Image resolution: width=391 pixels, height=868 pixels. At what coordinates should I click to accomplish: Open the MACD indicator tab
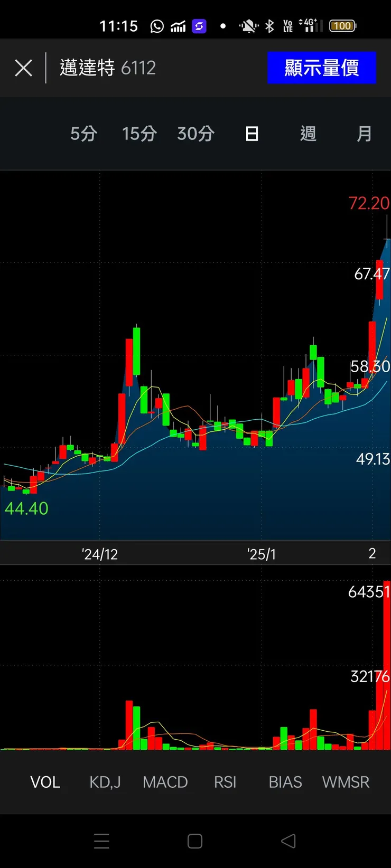pos(165,782)
